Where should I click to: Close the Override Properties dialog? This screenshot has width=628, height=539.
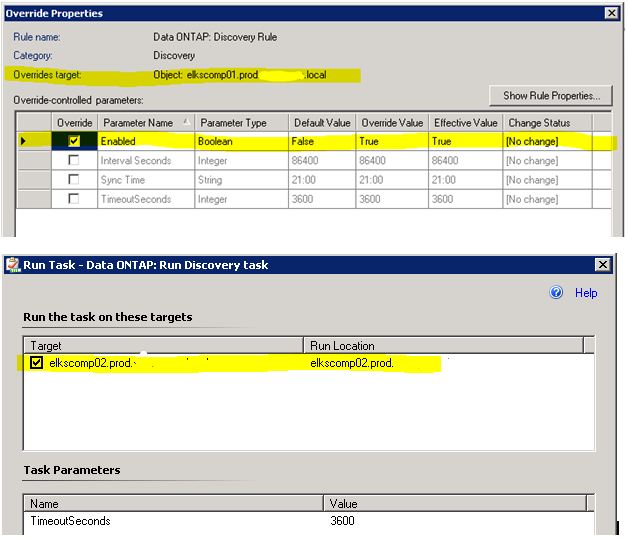click(x=610, y=13)
